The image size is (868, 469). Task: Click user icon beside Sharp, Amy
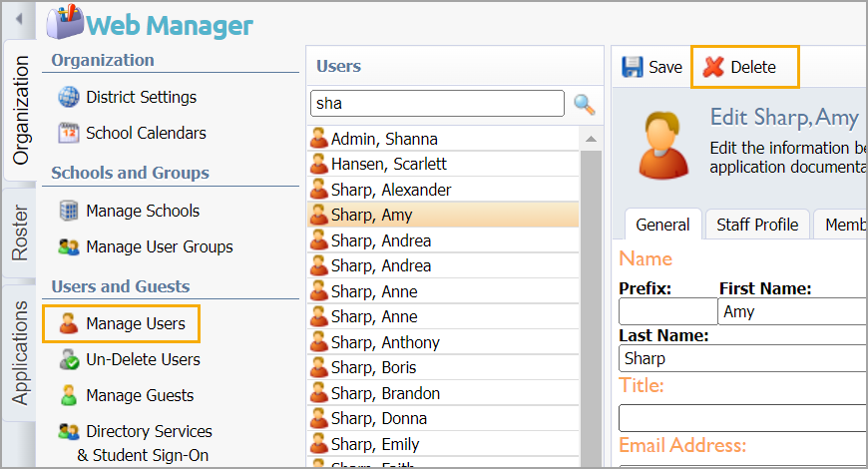click(318, 215)
